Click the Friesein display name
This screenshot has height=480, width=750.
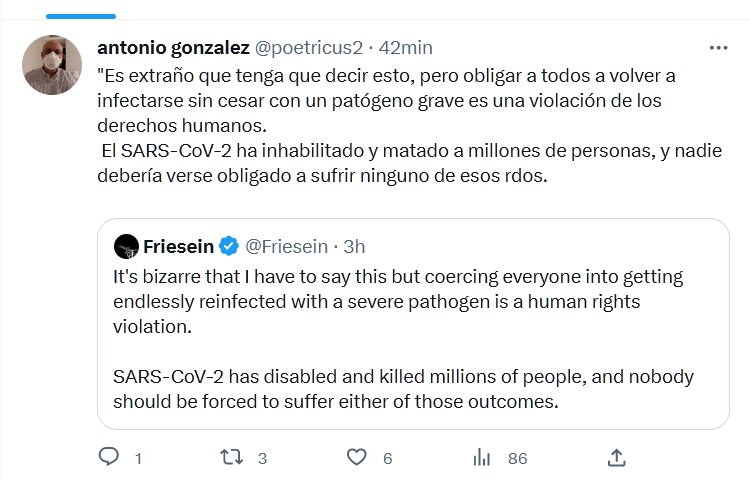pos(180,245)
